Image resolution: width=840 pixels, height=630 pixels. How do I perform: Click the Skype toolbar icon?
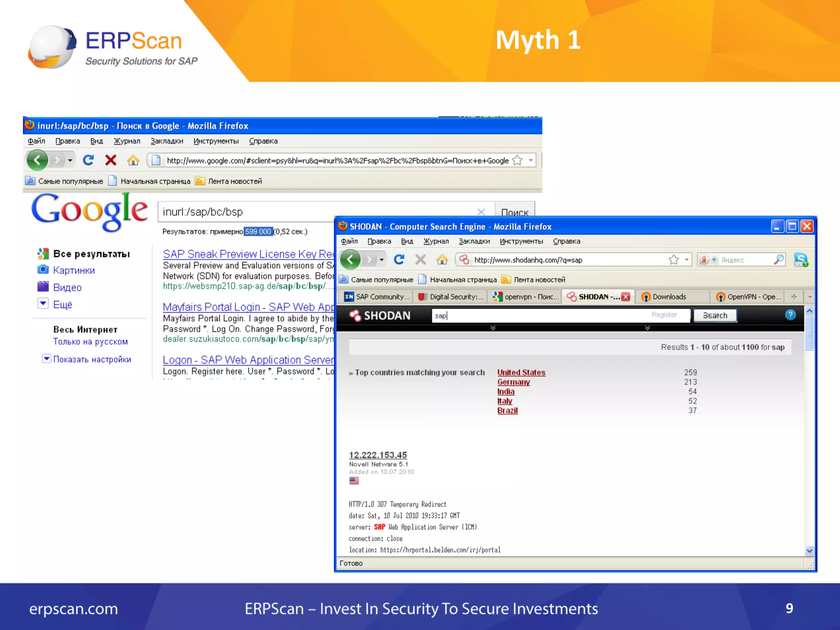pos(801,259)
